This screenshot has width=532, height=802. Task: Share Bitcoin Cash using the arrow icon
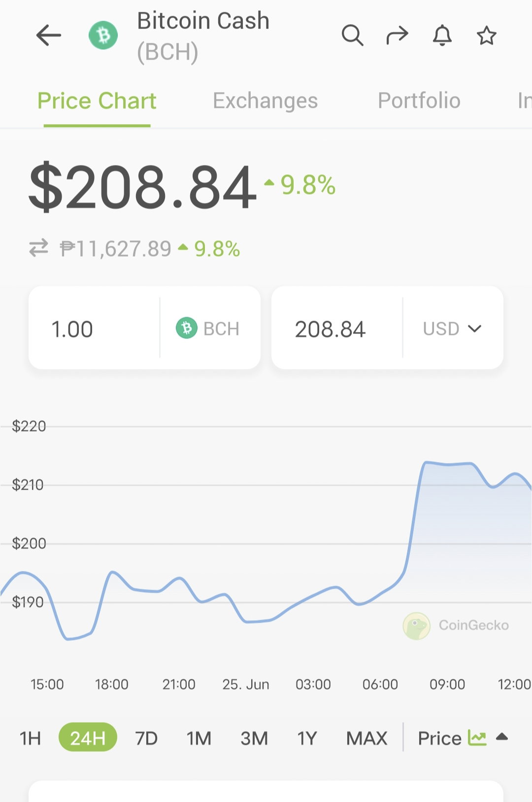pos(397,35)
